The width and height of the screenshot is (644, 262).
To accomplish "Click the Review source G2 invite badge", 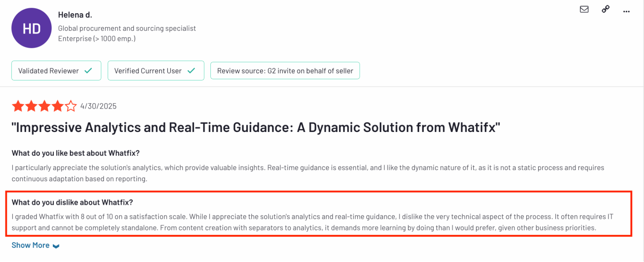I will coord(285,70).
